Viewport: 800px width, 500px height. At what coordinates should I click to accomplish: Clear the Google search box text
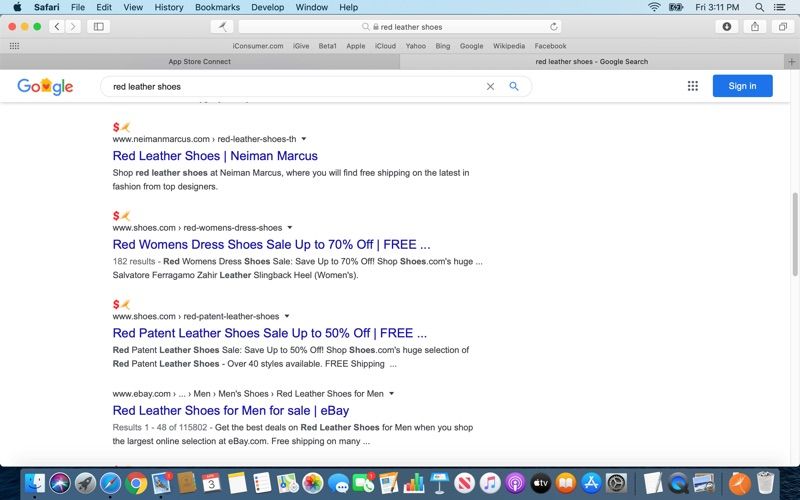pos(490,86)
